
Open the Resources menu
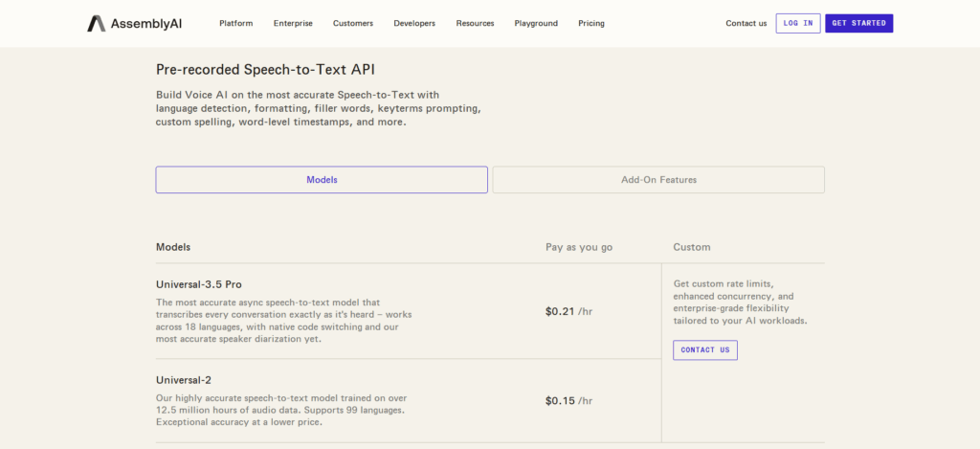[475, 24]
